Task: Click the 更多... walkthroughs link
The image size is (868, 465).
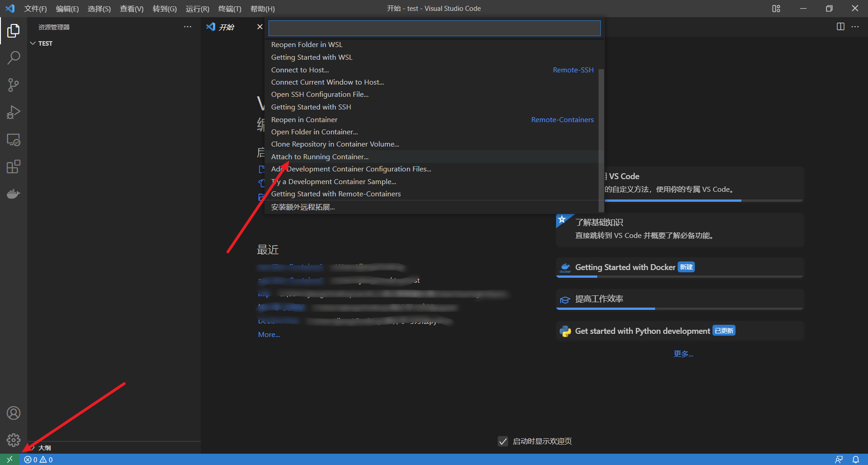Action: click(x=683, y=354)
